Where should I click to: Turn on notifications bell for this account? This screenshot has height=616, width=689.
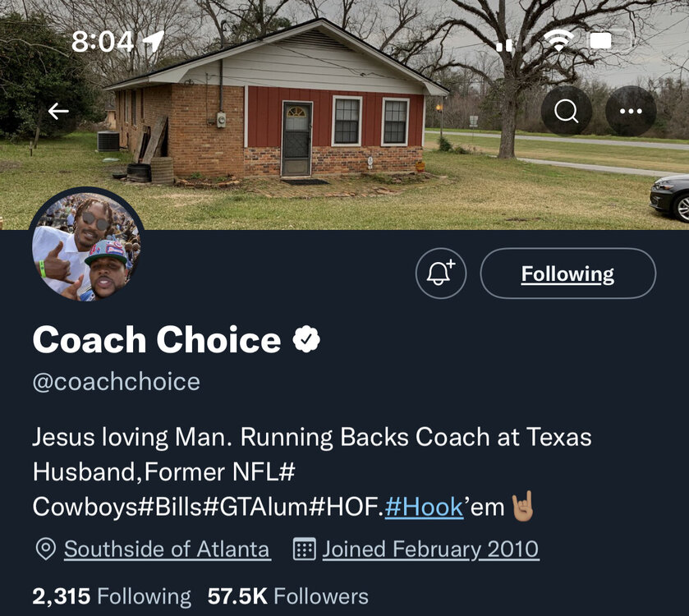(441, 274)
